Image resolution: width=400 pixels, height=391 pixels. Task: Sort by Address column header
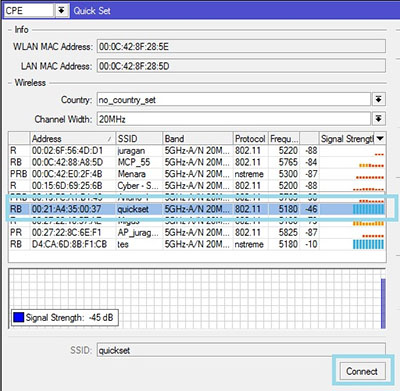72,138
